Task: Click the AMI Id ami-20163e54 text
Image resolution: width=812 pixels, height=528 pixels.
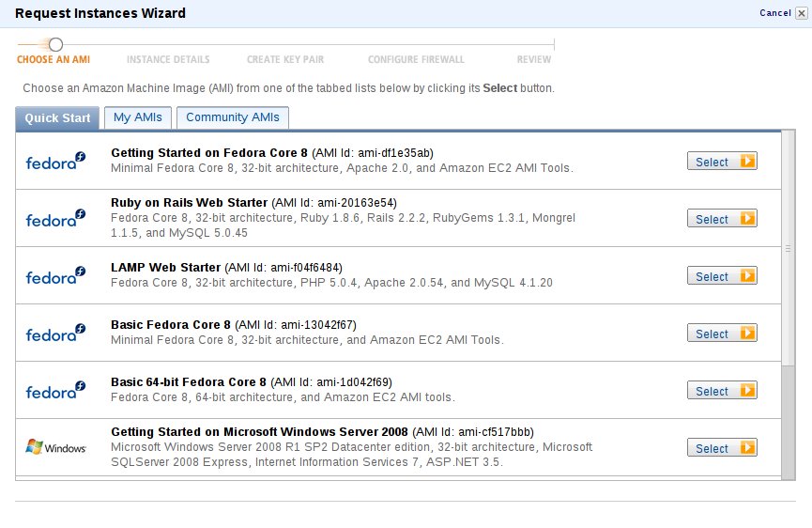Action: pos(334,203)
